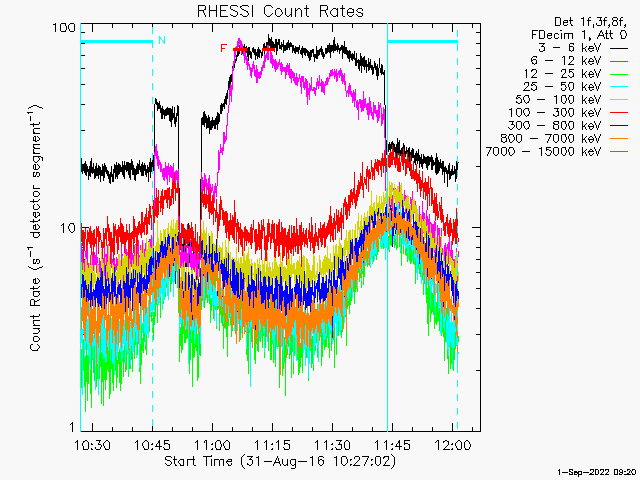The width and height of the screenshot is (640, 480).
Task: Select legend label '300 - 800 keV'
Action: pyautogui.click(x=555, y=126)
